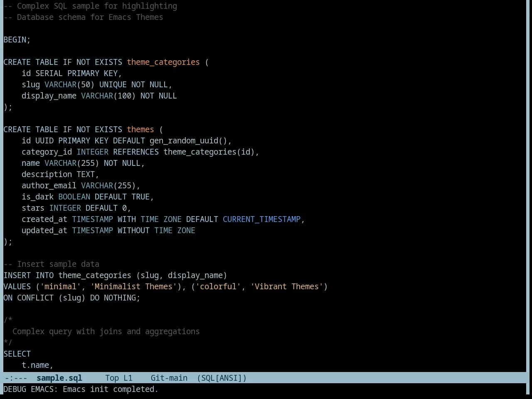Screen dimensions: 532x399
Task: Click the sample.sql buffer name in mode line
Action: 59,378
